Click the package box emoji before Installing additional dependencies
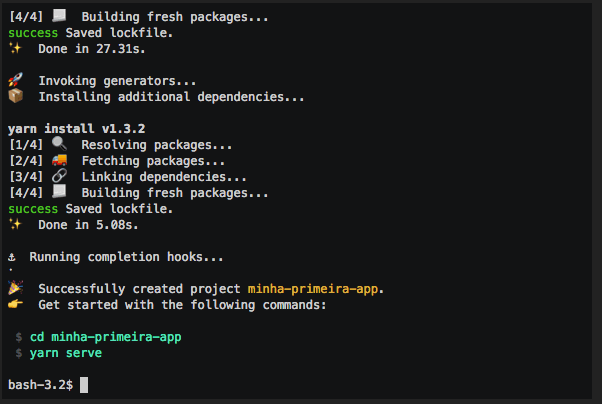 (16, 96)
